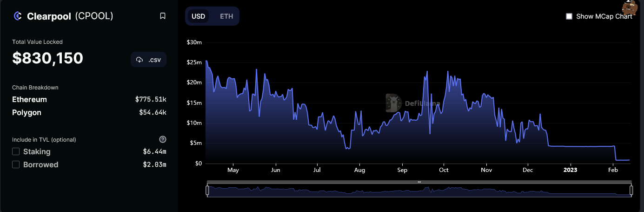Switch chart denomination to USD
Screen dimensions: 644x212
point(199,16)
